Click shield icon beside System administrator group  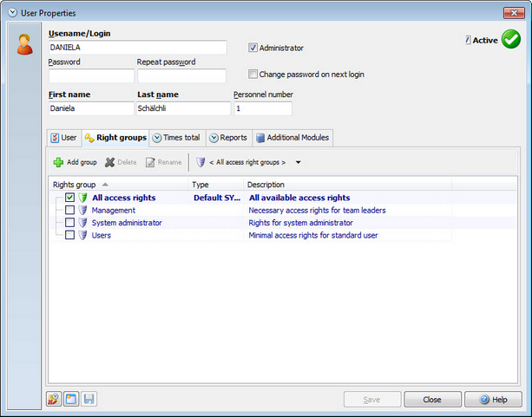pyautogui.click(x=82, y=223)
